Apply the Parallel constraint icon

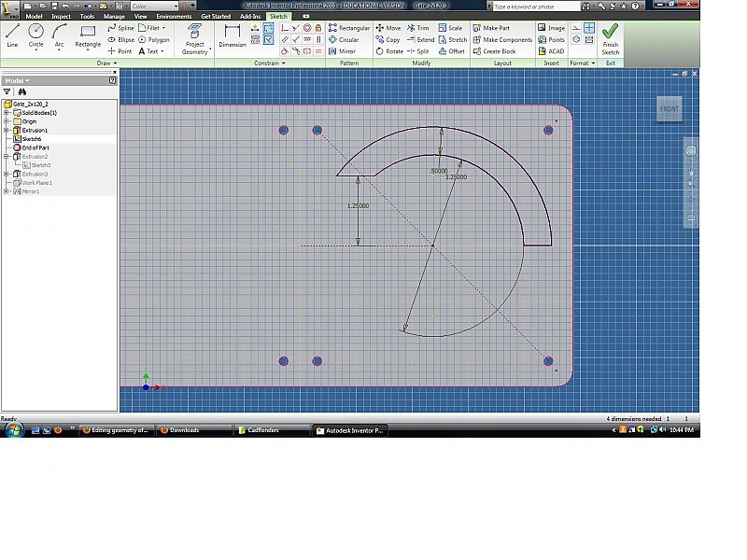285,39
